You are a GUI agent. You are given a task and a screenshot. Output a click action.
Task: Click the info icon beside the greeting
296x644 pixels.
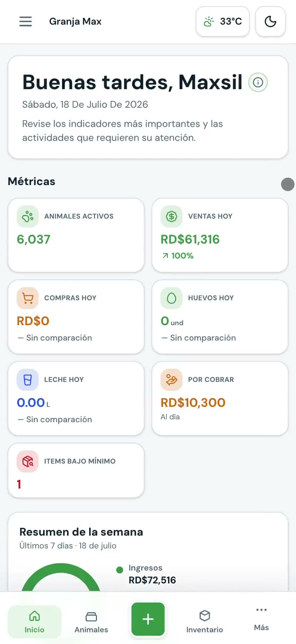tap(258, 82)
